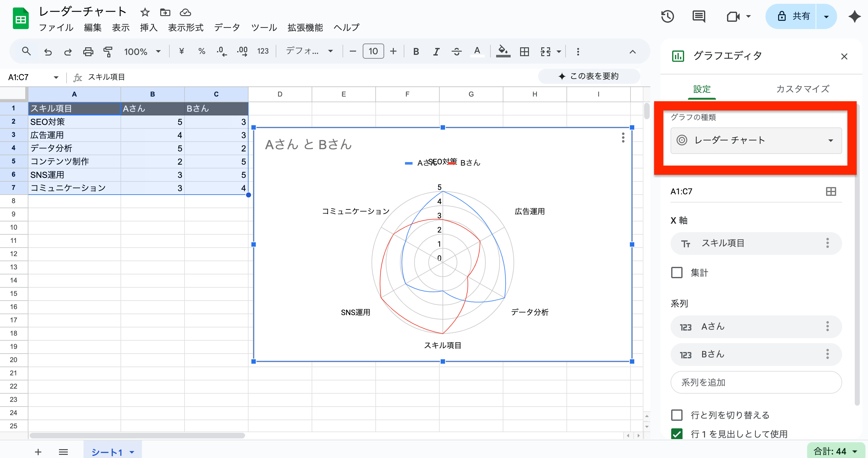The image size is (868, 458).
Task: Open version history
Action: (667, 16)
